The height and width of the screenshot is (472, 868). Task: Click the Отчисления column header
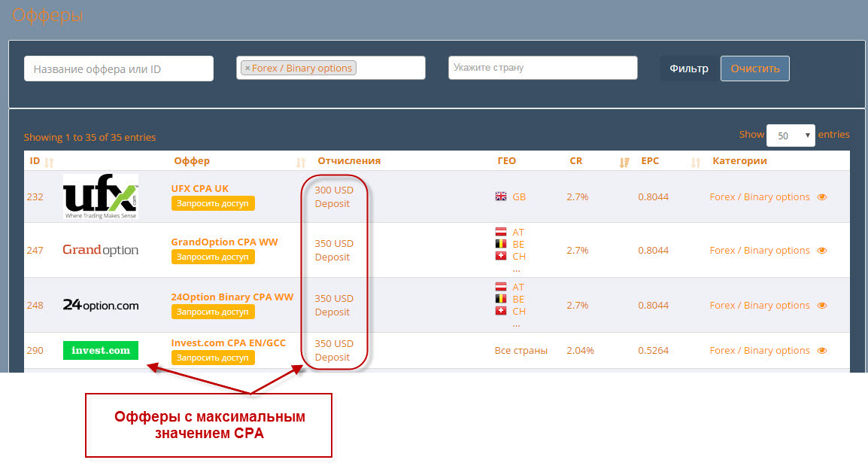point(349,160)
